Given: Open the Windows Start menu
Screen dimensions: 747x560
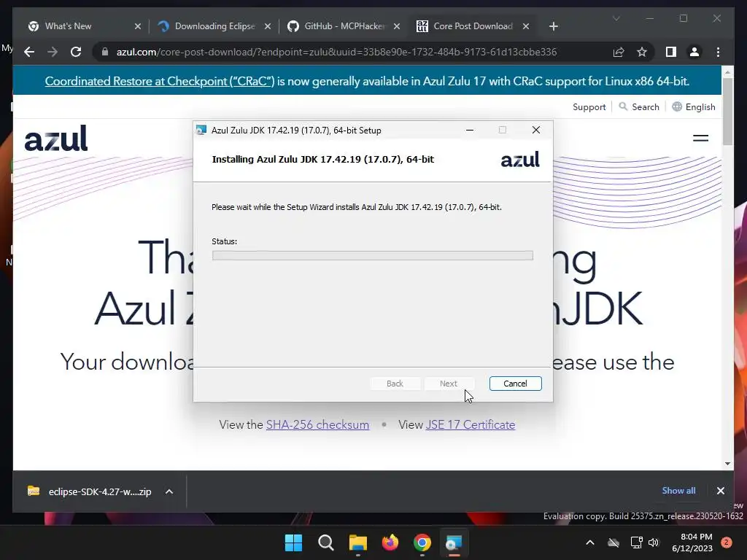Looking at the screenshot, I should (x=293, y=542).
